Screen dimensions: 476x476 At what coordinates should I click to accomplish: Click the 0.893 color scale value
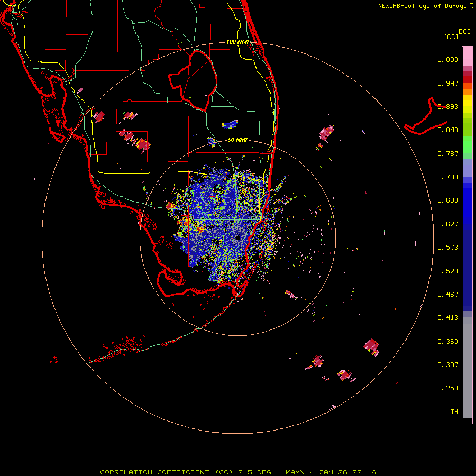coord(448,106)
